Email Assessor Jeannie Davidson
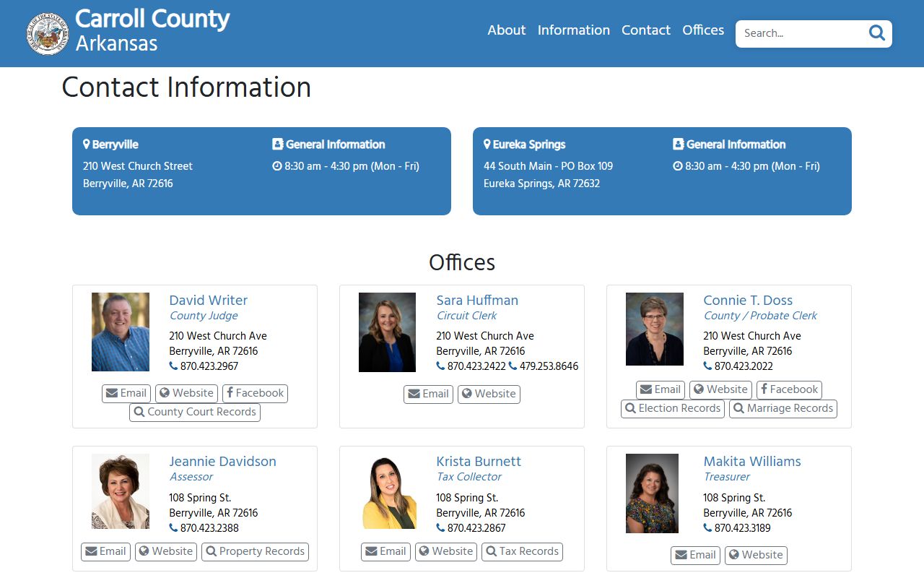This screenshot has width=924, height=578. 105,552
